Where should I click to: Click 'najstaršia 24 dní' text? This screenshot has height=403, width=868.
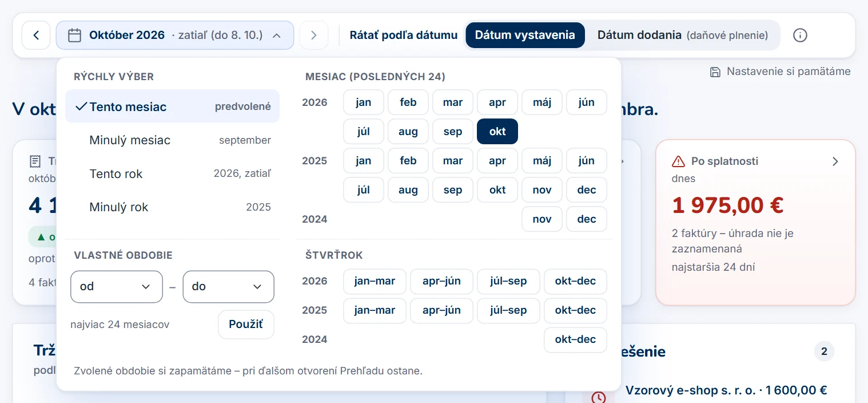coord(714,267)
